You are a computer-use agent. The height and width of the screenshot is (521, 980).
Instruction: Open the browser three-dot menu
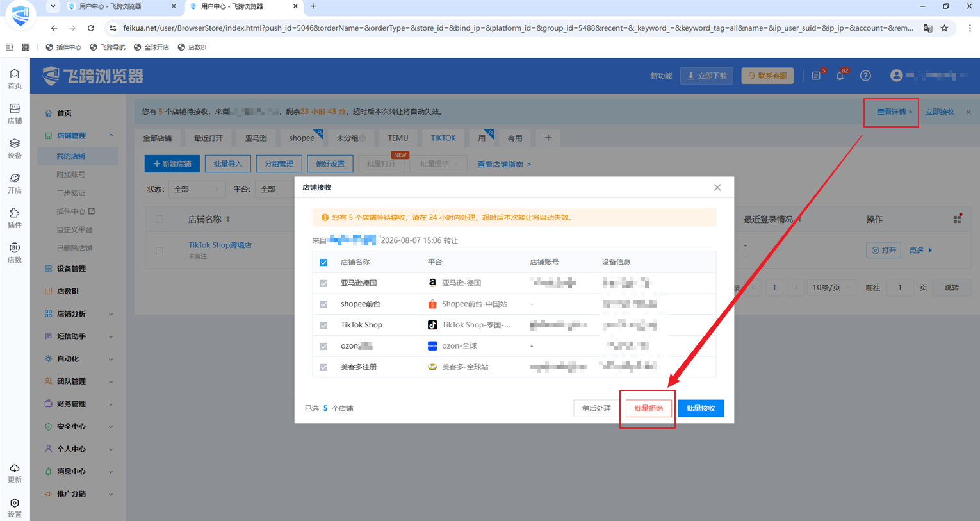tap(970, 28)
